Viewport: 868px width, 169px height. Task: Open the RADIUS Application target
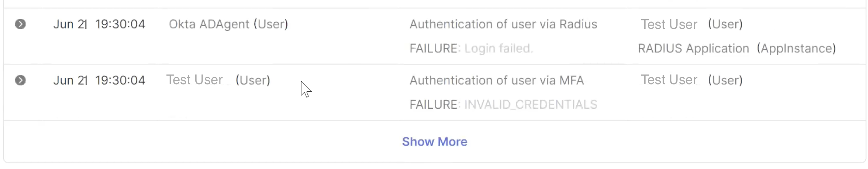pos(693,48)
